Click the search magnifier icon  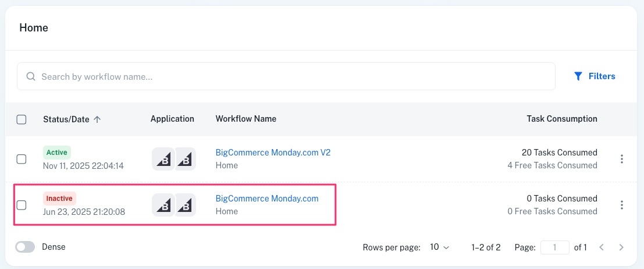(x=30, y=76)
